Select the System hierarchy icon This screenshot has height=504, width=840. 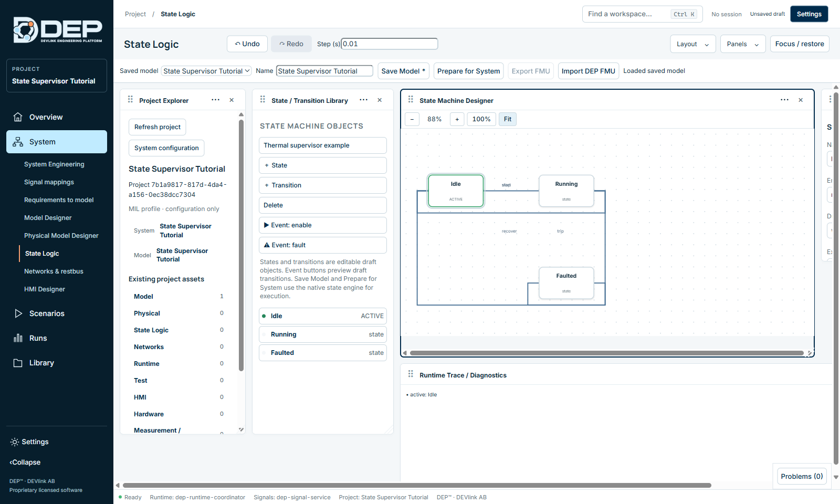pyautogui.click(x=18, y=142)
